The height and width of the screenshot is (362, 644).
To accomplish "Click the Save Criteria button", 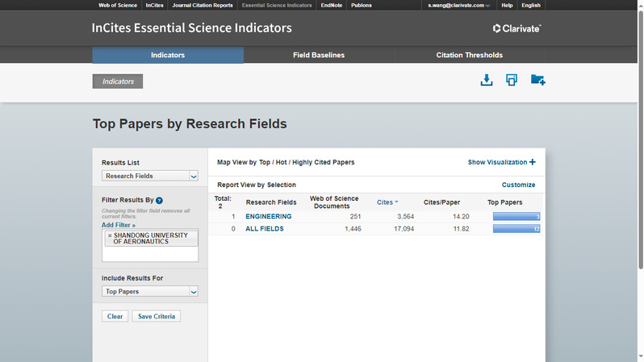I will pos(157,316).
